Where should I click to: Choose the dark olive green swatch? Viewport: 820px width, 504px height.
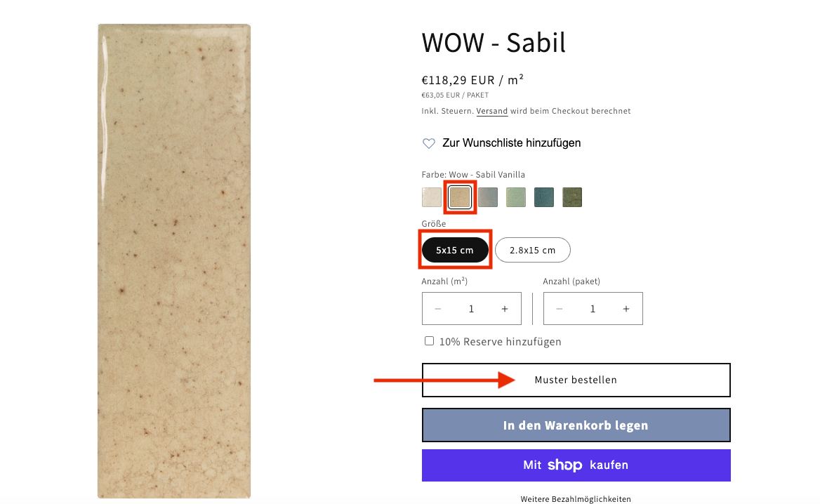pos(572,197)
